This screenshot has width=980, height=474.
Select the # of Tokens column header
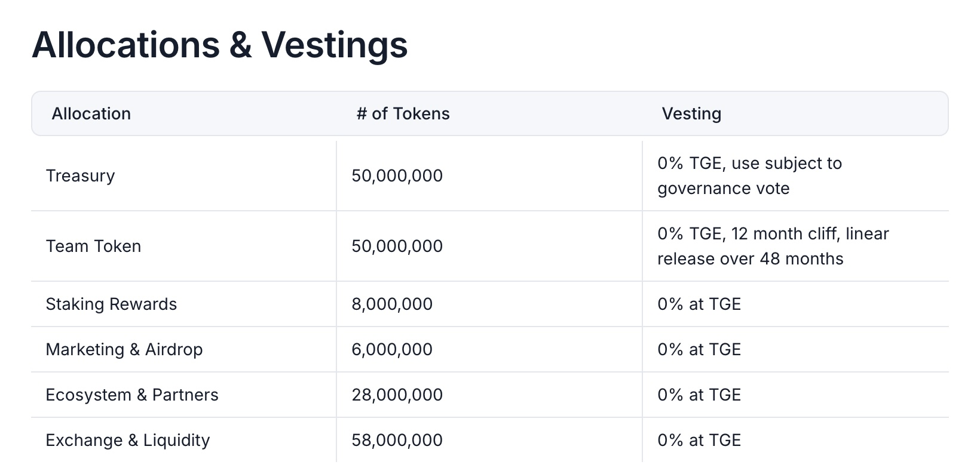coord(403,113)
